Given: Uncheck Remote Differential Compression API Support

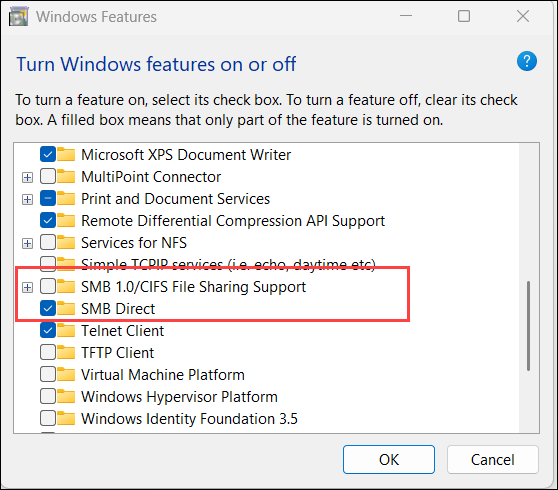Looking at the screenshot, I should coord(48,221).
